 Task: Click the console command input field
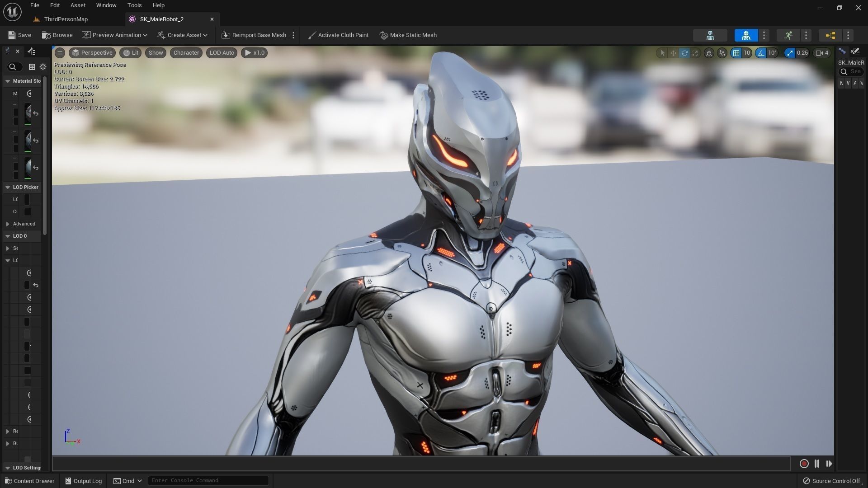coord(208,480)
